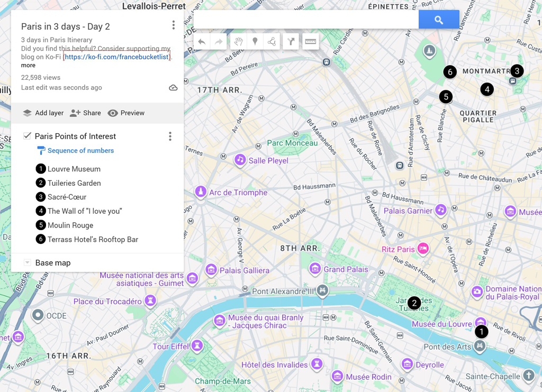Click the Sainte-Chapelle church pin
542x392 pixels.
(529, 375)
